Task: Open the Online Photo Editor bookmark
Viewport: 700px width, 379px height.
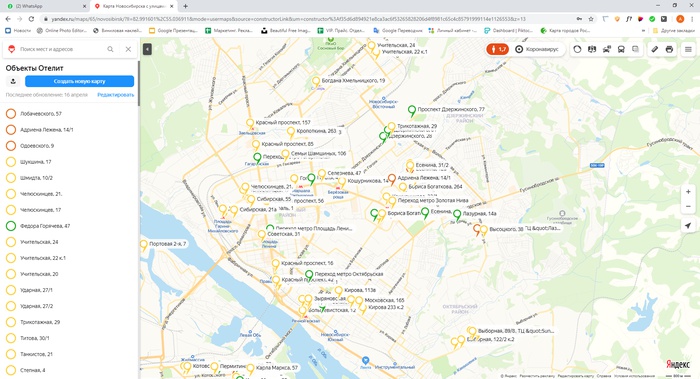Action: tap(62, 30)
